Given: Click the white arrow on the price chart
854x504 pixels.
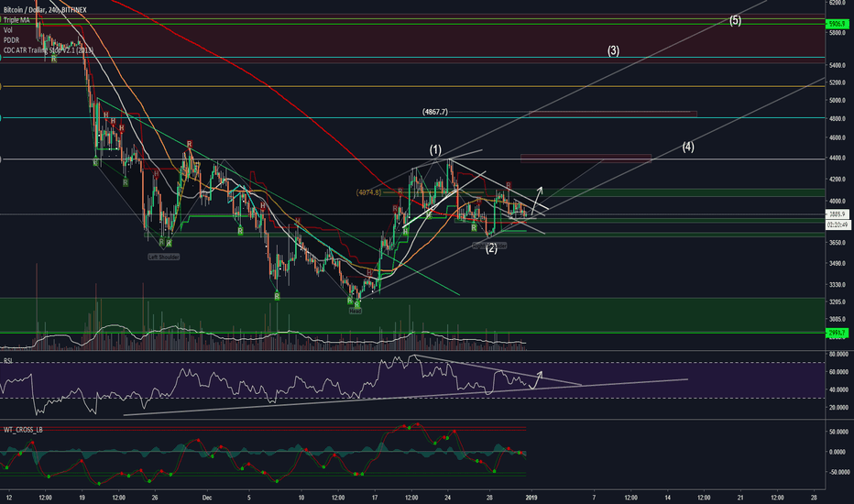Looking at the screenshot, I should (537, 201).
